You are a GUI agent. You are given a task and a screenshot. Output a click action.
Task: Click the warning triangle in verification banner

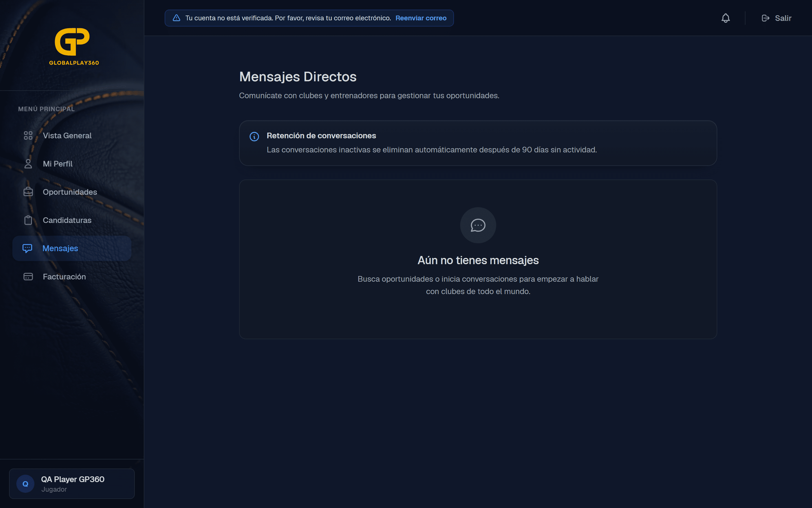click(176, 18)
